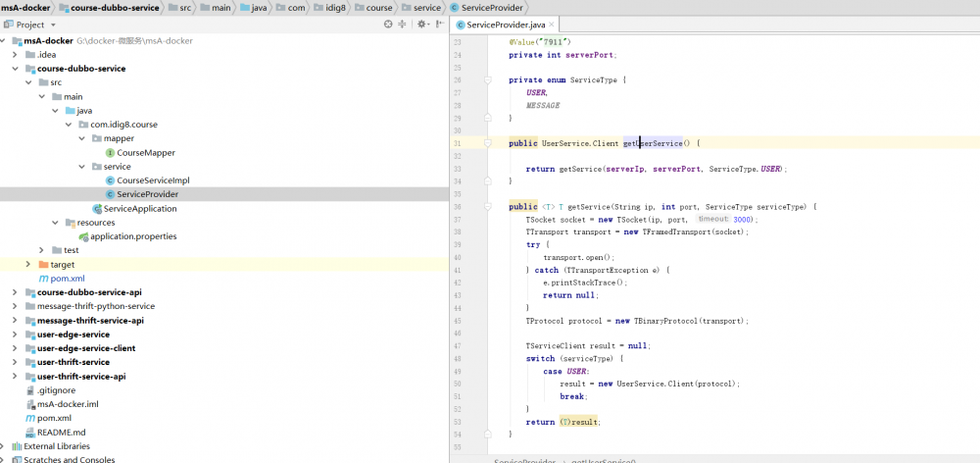Open application.properties file

click(x=133, y=236)
